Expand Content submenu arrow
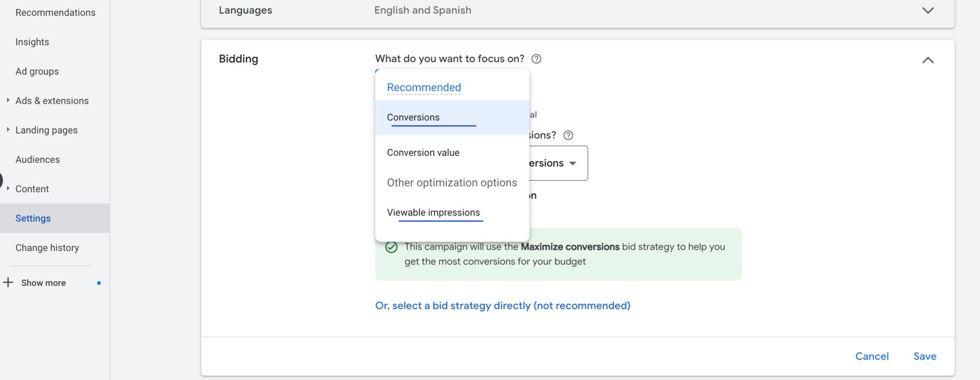The height and width of the screenshot is (380, 980). [x=8, y=188]
